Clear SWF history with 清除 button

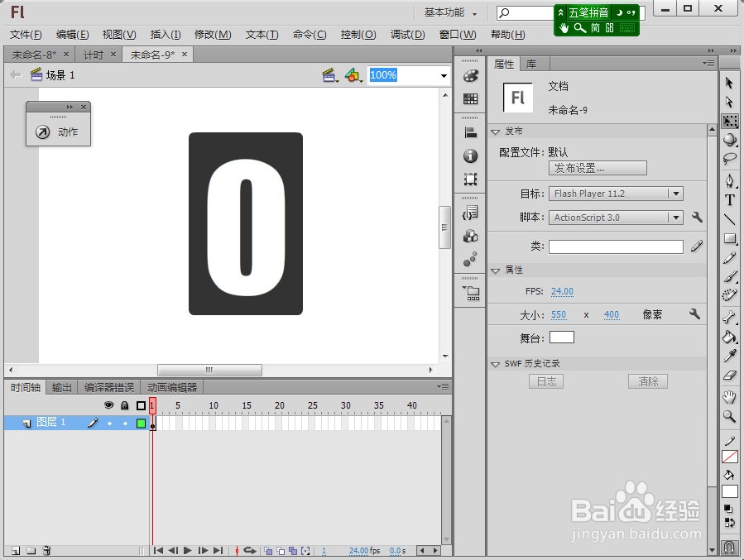click(x=648, y=381)
